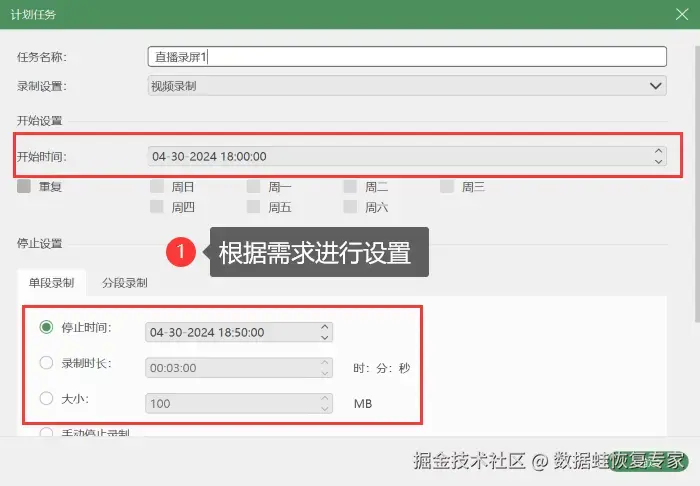This screenshot has width=700, height=486.
Task: Check the 周一 checkbox
Action: [x=254, y=186]
